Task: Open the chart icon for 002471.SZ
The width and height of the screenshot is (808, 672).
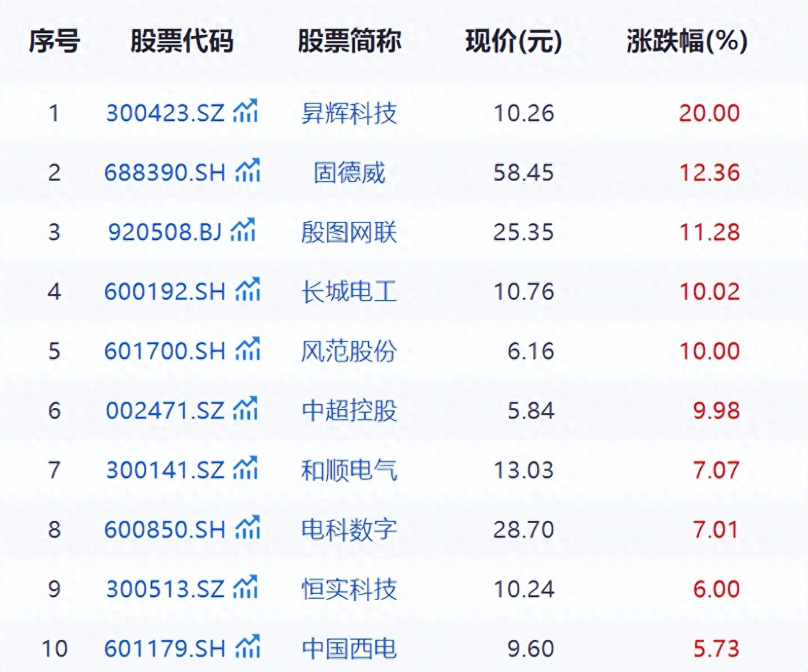Action: click(x=245, y=409)
